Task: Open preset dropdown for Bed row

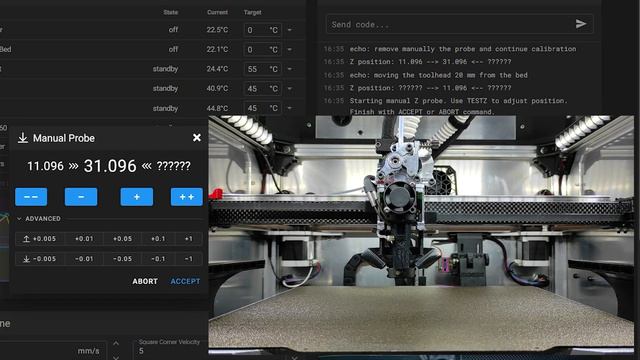Action: [x=290, y=49]
